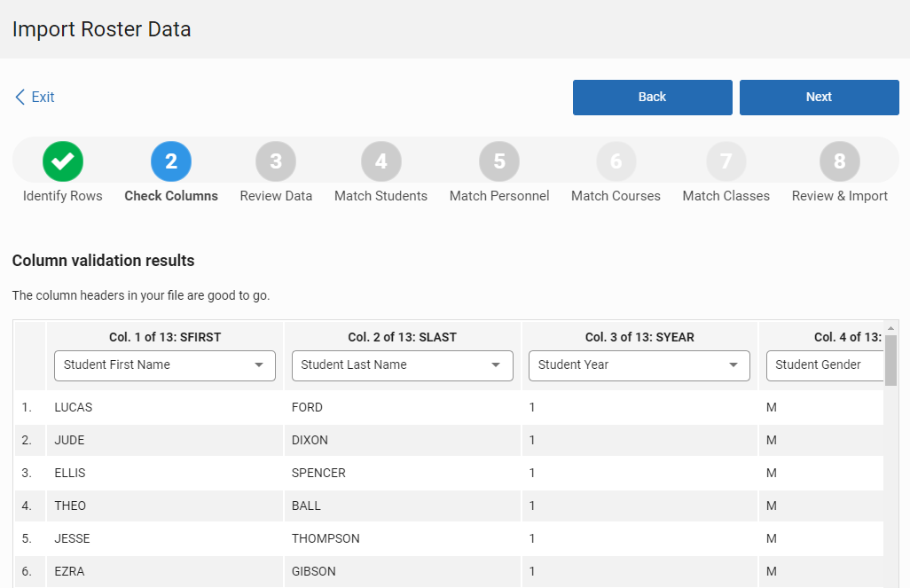This screenshot has height=588, width=910.
Task: Click the Next button
Action: [819, 98]
